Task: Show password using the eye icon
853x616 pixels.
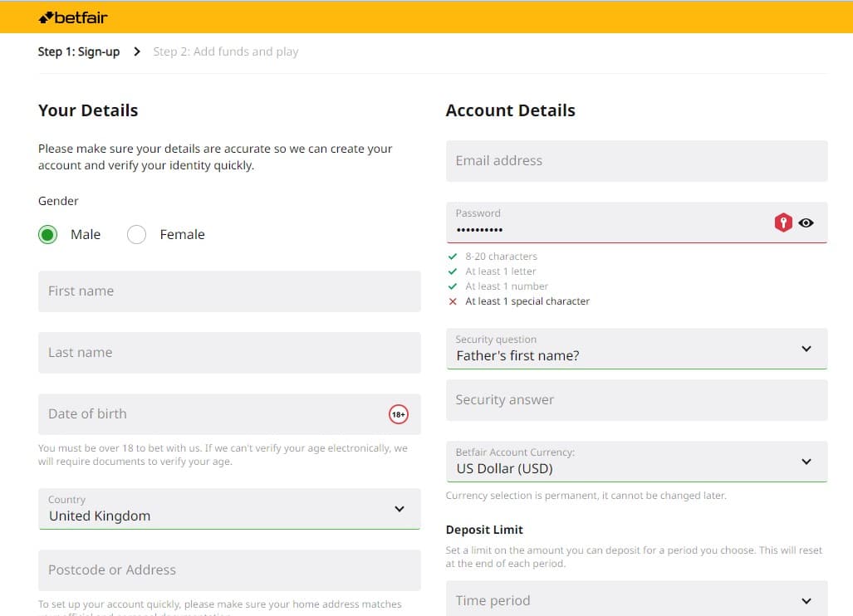Action: click(806, 222)
